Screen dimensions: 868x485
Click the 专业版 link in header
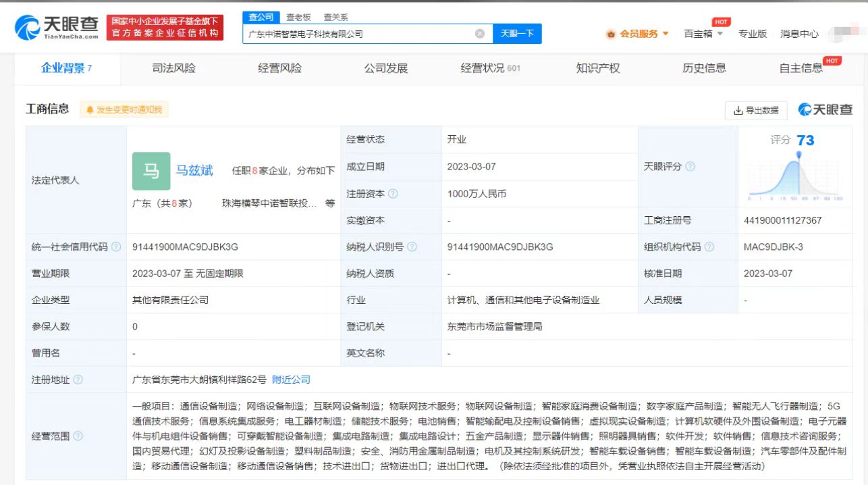753,34
